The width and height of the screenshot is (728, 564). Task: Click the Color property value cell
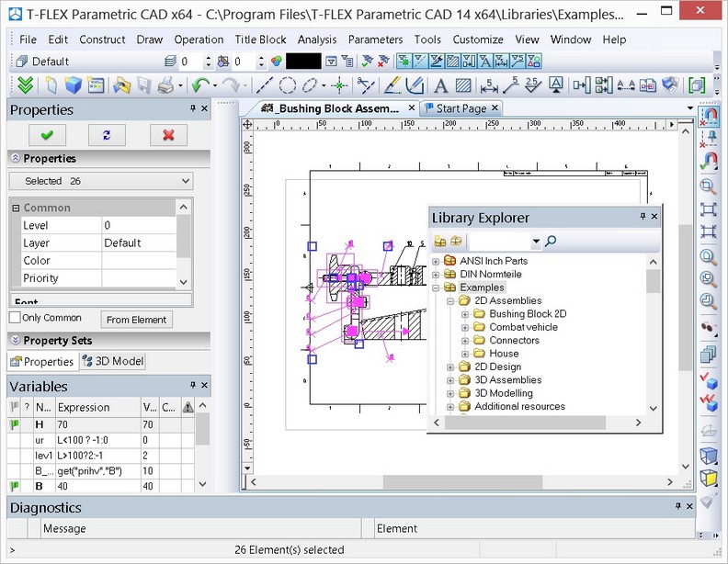click(x=139, y=261)
